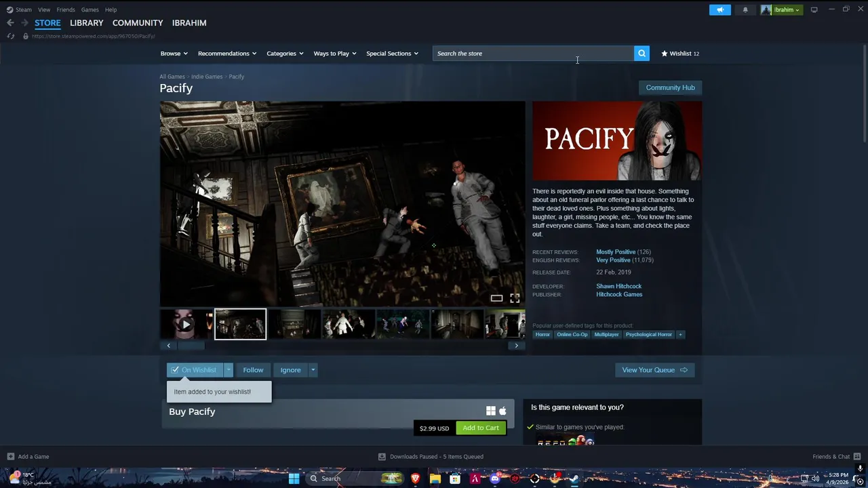Click the macOS platform icon

click(x=502, y=411)
